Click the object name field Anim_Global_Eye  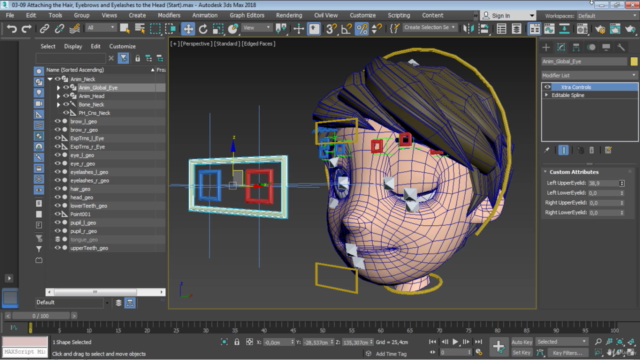[584, 62]
